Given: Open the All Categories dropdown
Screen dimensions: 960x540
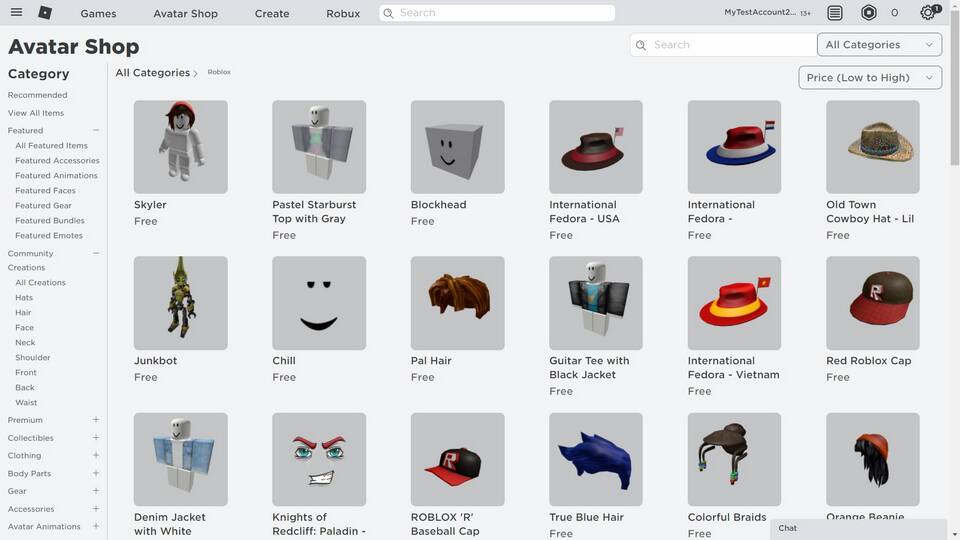Looking at the screenshot, I should [x=879, y=45].
